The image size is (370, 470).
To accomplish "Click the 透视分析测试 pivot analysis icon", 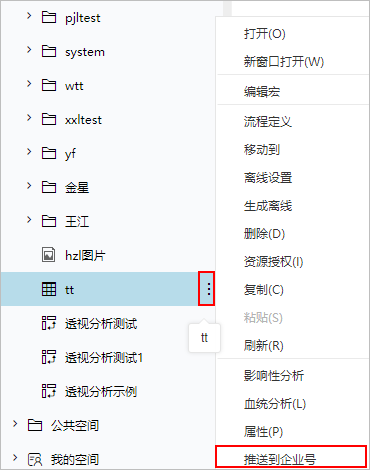I will click(49, 323).
